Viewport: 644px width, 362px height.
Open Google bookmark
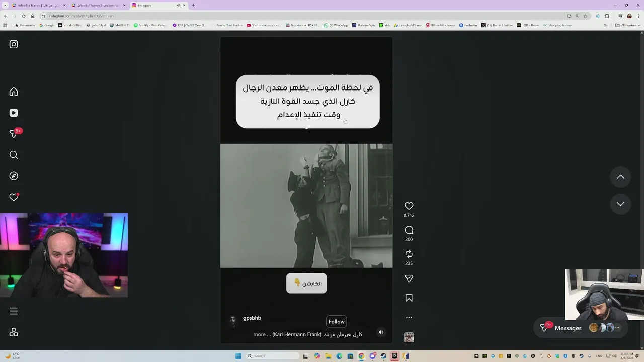coord(47,25)
